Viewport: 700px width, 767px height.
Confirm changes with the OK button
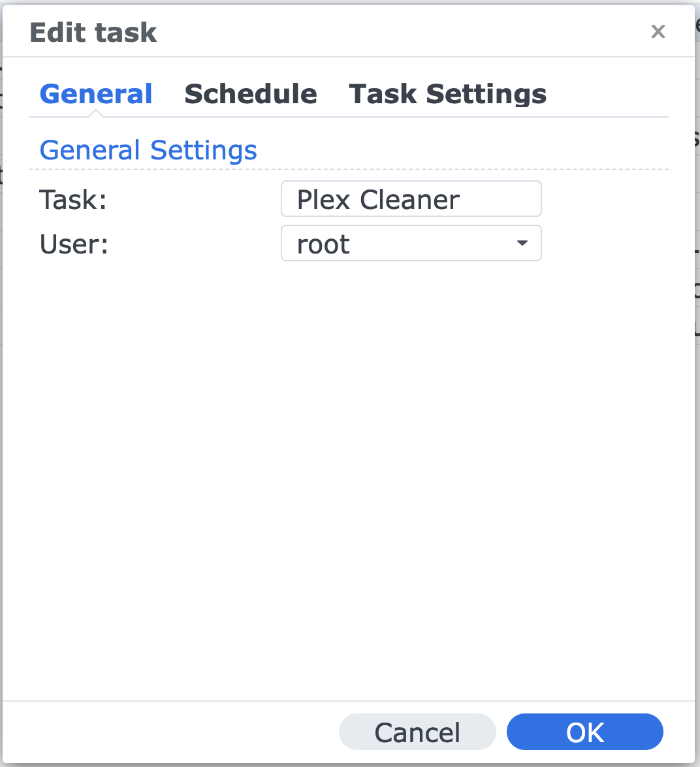[x=584, y=732]
